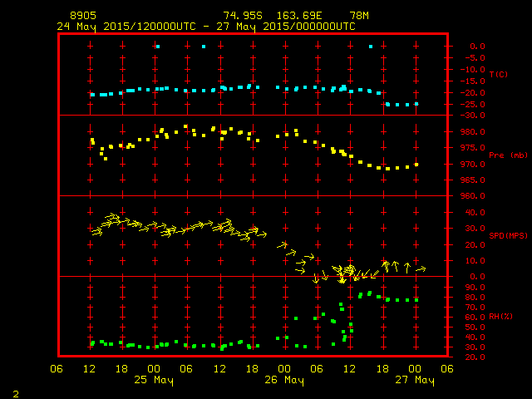Click the 00 hour label above 27 May

click(415, 369)
